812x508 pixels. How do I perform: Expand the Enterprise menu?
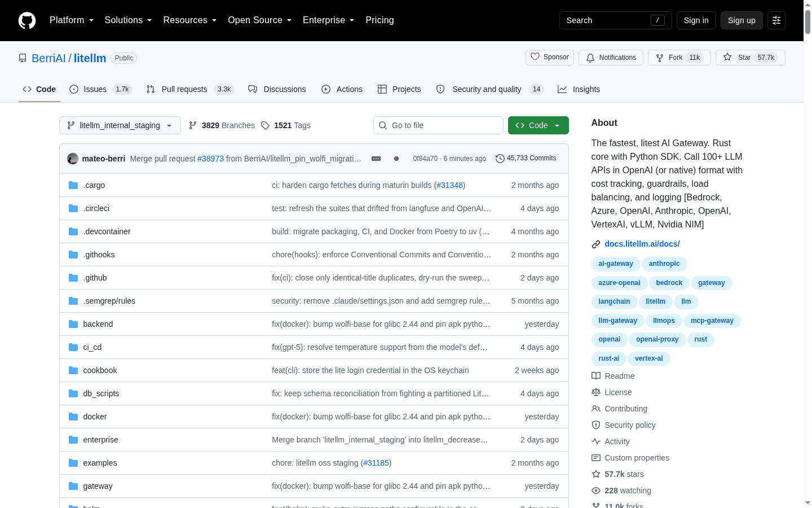[329, 20]
